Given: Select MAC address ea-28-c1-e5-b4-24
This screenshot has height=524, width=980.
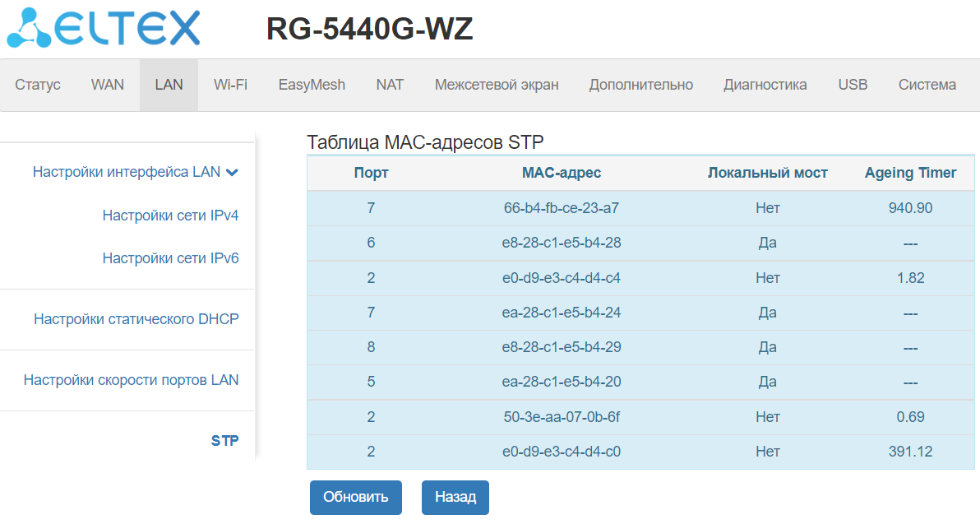Looking at the screenshot, I should coord(562,312).
